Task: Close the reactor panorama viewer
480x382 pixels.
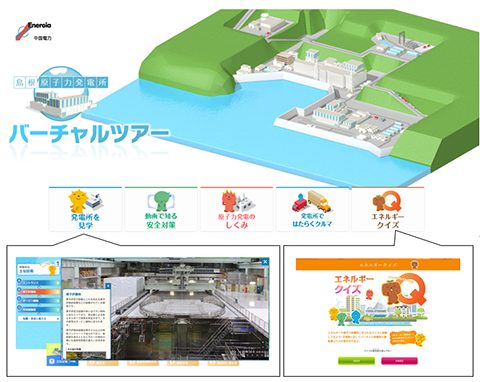Action: click(x=265, y=262)
